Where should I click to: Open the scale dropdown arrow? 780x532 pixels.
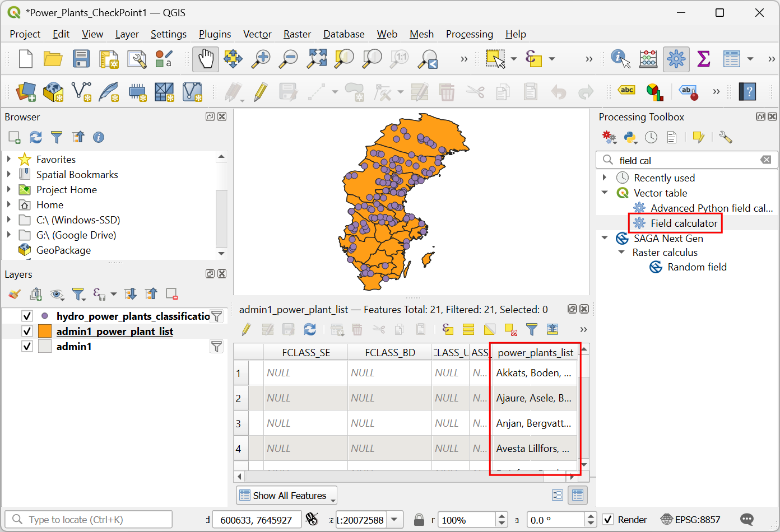click(395, 520)
